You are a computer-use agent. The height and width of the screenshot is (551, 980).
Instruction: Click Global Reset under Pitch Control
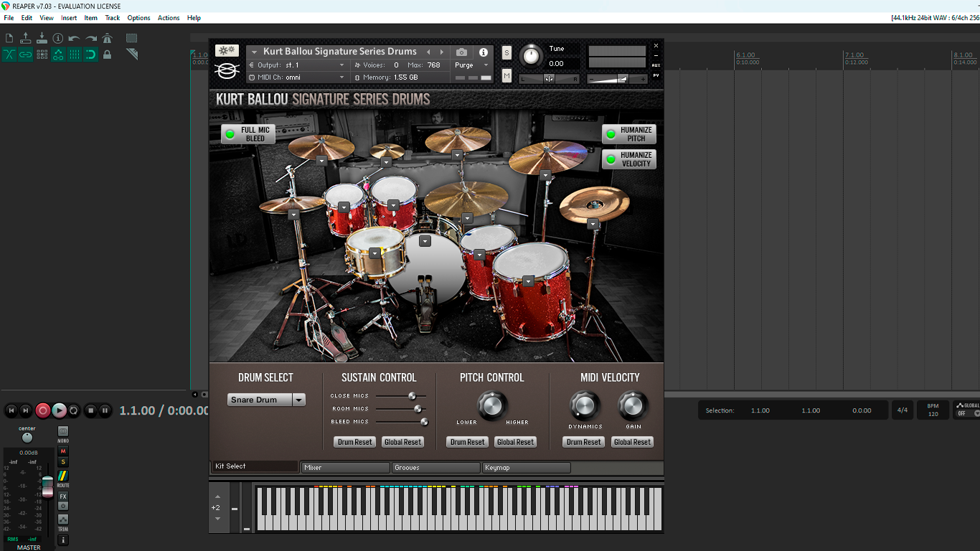coord(515,442)
